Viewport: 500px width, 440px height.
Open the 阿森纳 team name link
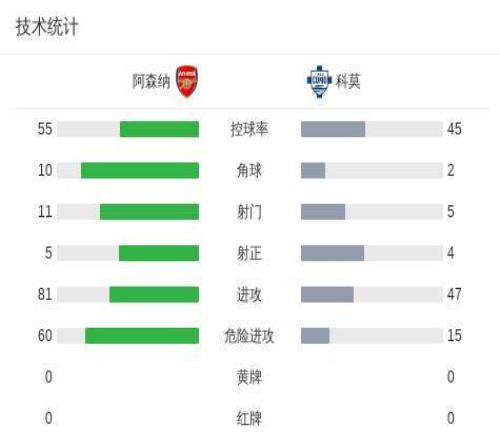click(151, 81)
